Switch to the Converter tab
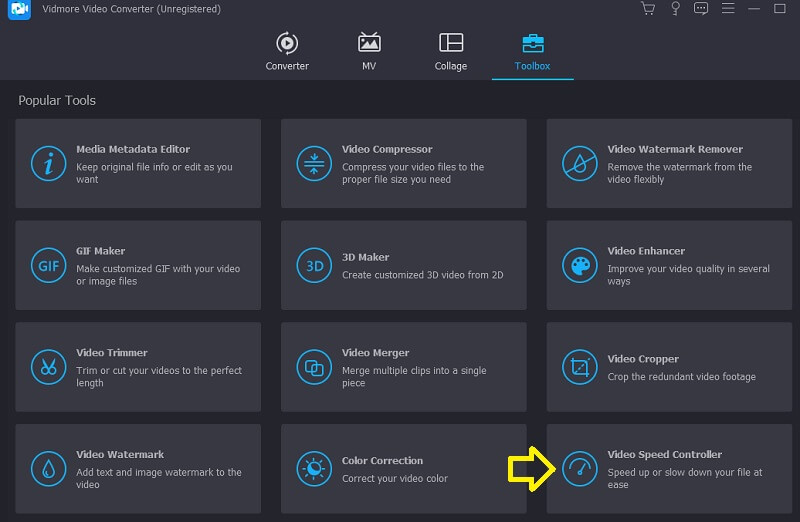The image size is (800, 522). coord(286,52)
